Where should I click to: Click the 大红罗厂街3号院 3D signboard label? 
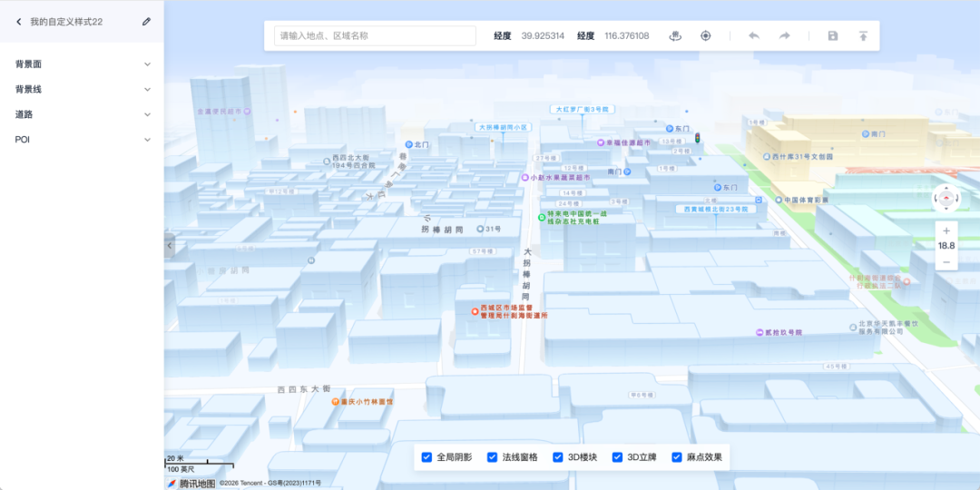tap(582, 110)
